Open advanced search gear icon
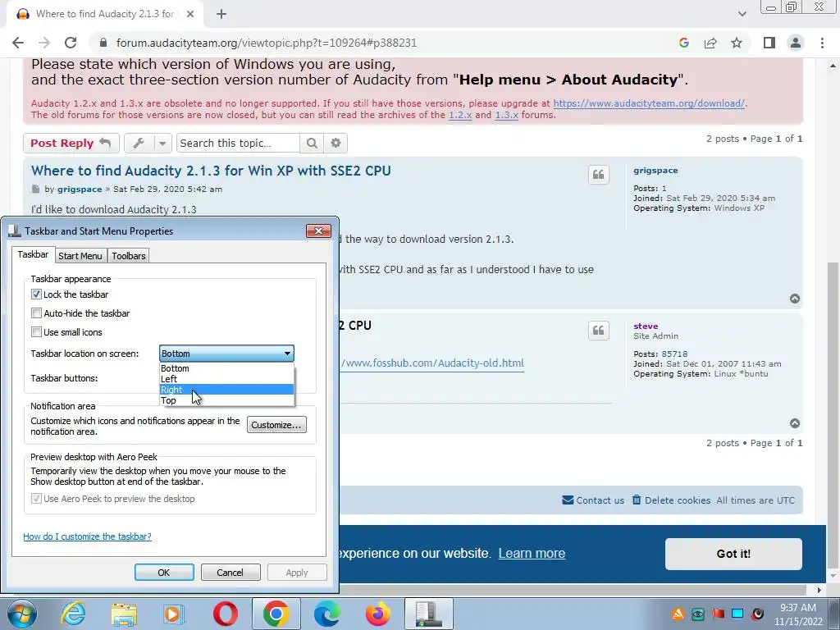840x630 pixels. 336,143
